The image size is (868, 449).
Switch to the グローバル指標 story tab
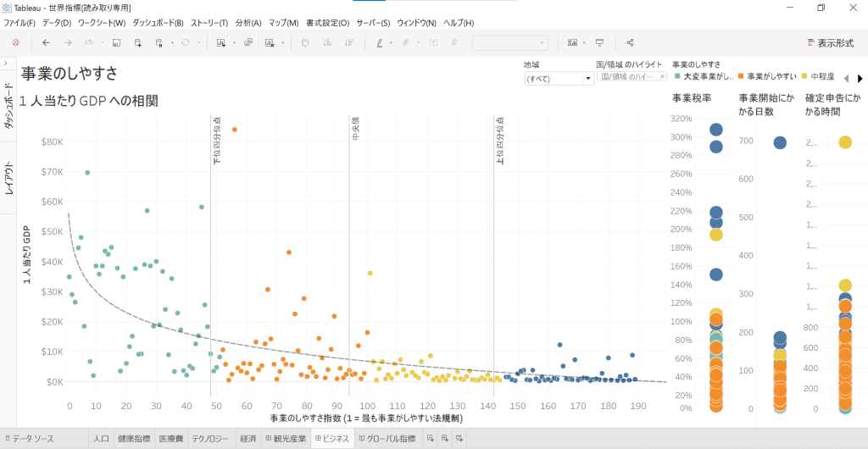[x=387, y=439]
